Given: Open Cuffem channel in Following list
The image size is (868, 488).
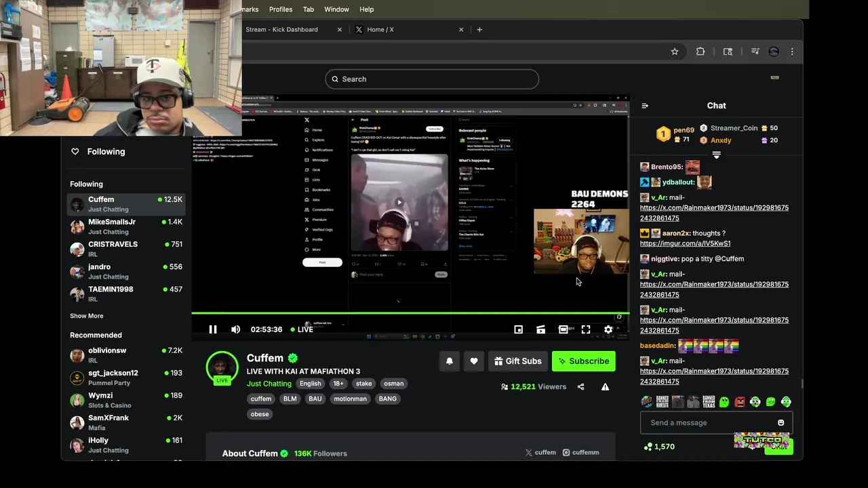Looking at the screenshot, I should [x=126, y=204].
